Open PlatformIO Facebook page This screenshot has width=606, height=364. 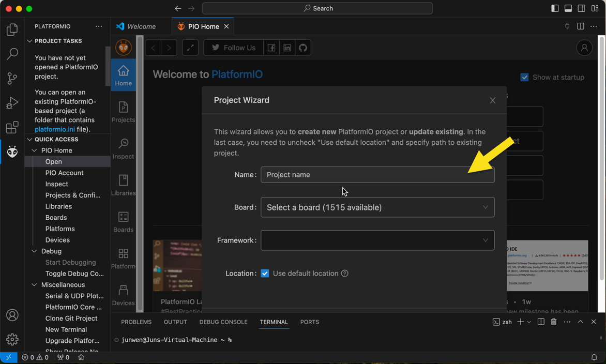coord(271,48)
